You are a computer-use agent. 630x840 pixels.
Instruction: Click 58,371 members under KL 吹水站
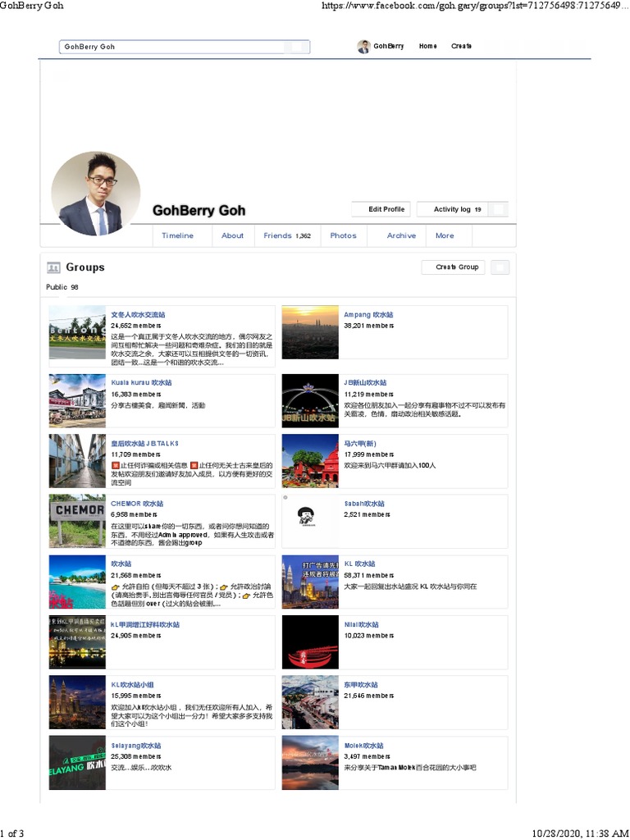(369, 575)
